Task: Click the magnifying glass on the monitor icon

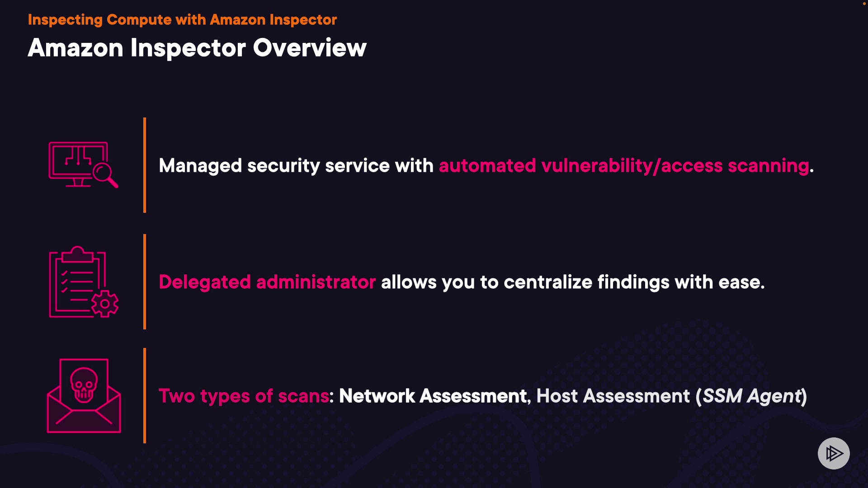Action: coord(105,174)
